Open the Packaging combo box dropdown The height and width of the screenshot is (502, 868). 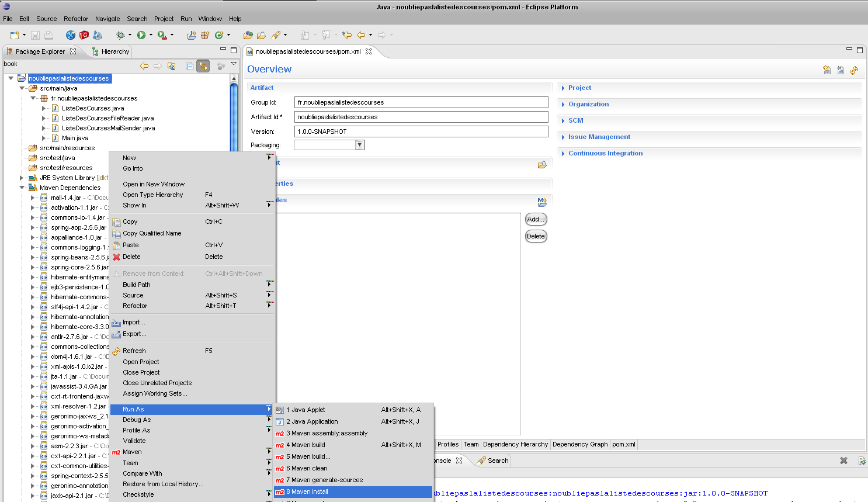click(360, 145)
